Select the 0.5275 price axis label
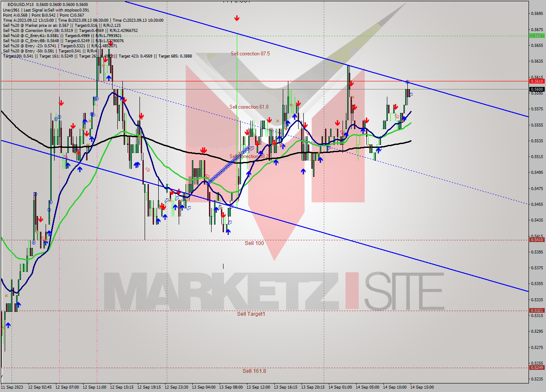The height and width of the screenshot is (392, 546). (x=537, y=347)
